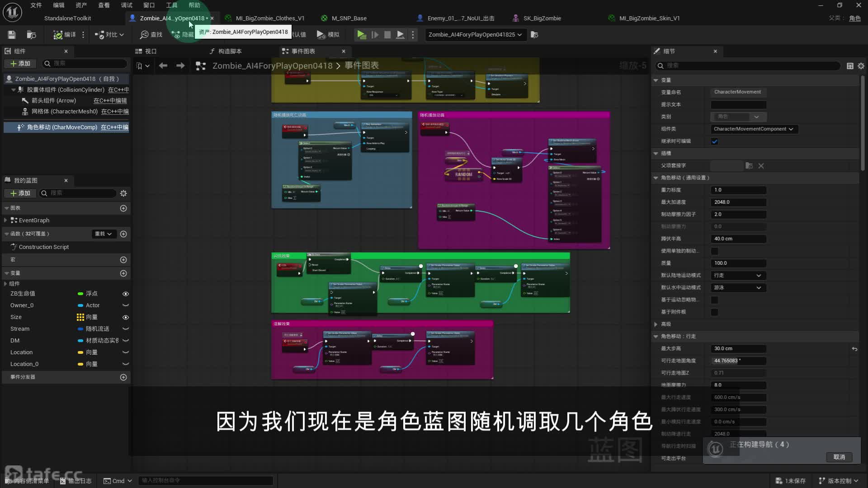Viewport: 868px width, 488px height.
Task: Open Details panel settings gear
Action: click(861, 66)
